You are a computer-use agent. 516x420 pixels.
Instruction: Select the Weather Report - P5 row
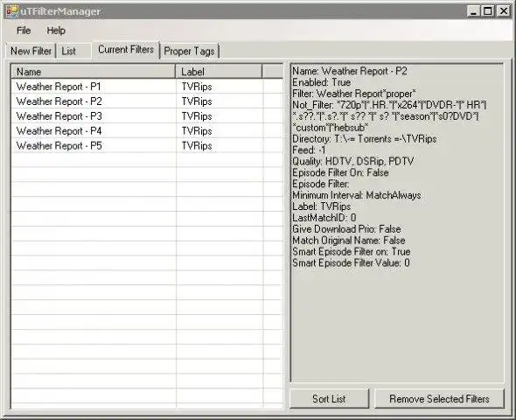(x=147, y=146)
